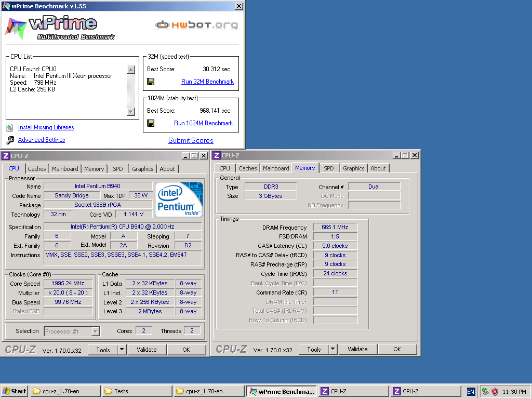Select the About tab in the left CPU-Z window
This screenshot has width=532, height=399.
167,169
